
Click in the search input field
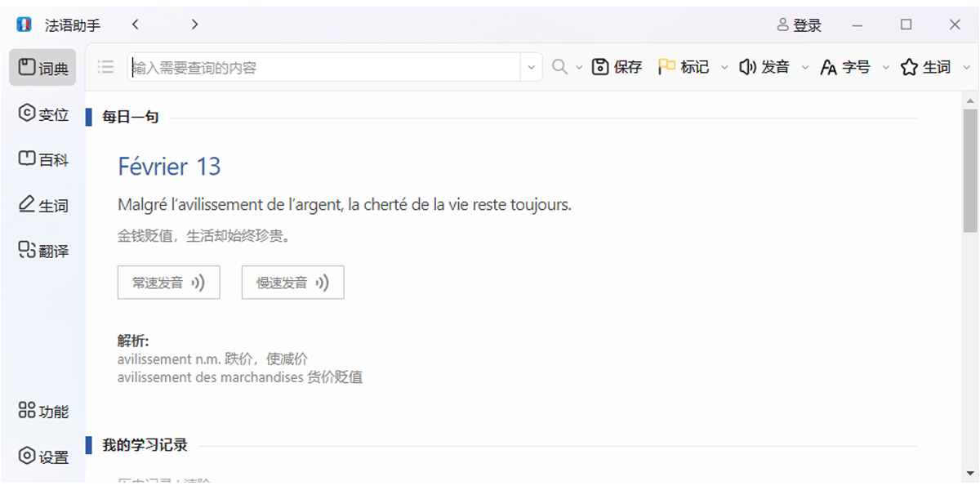click(323, 68)
